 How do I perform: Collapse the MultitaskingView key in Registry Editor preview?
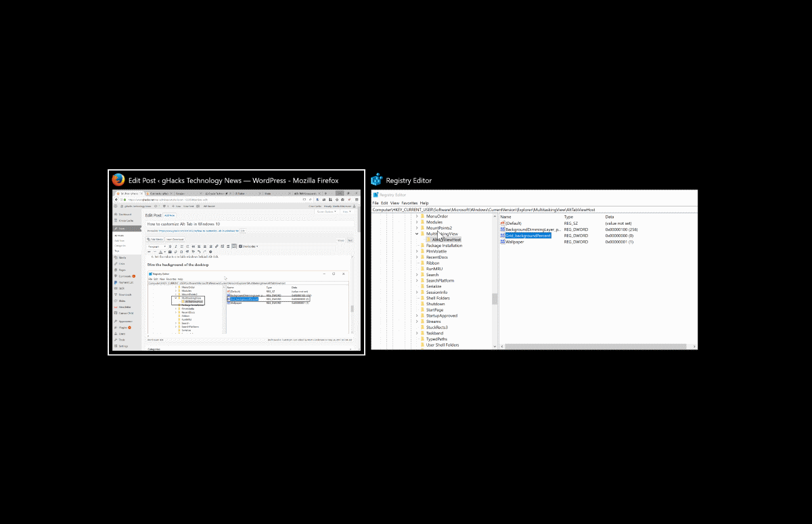pyautogui.click(x=417, y=234)
